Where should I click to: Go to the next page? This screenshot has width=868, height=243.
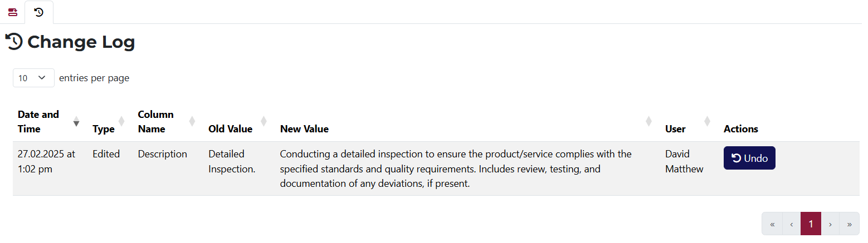tap(830, 224)
